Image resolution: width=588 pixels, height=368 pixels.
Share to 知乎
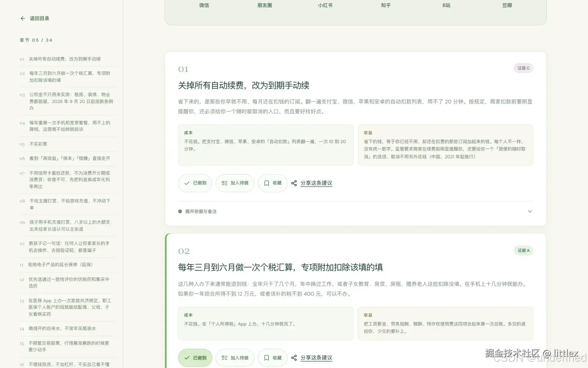(386, 5)
